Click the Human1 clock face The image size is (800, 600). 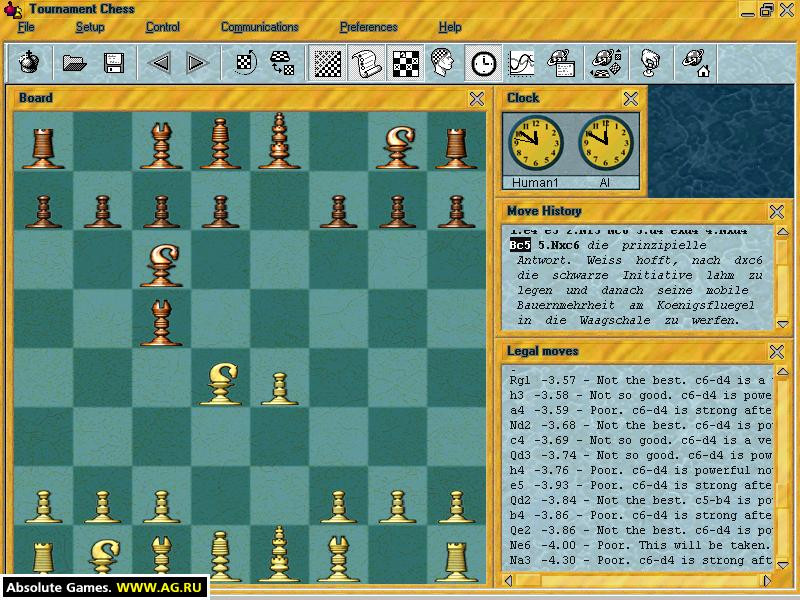tap(535, 143)
